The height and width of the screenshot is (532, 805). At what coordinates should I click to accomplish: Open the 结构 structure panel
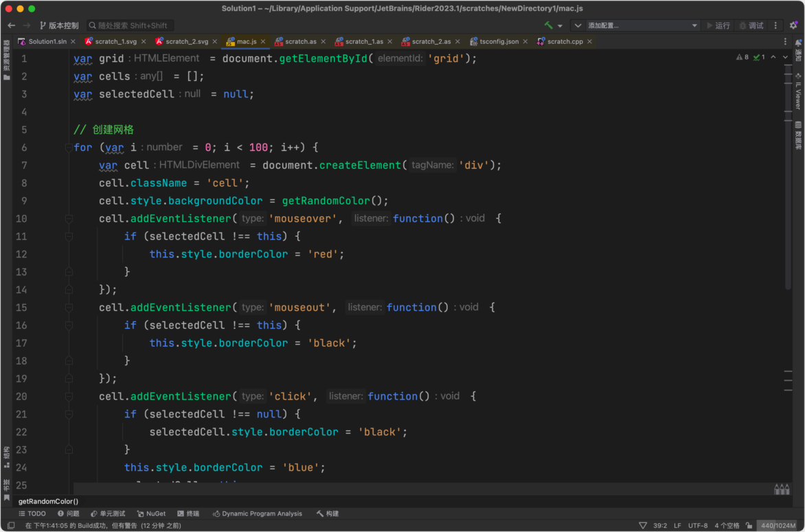coord(6,458)
